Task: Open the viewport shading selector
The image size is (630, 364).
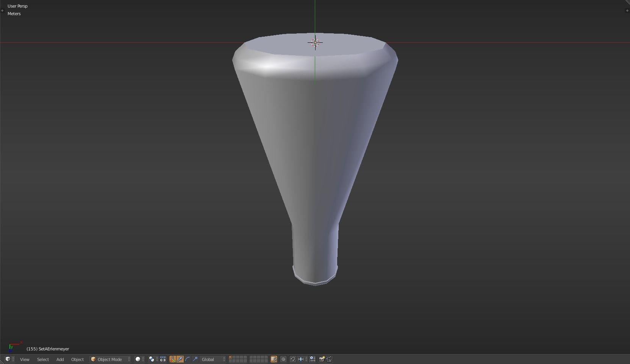Action: [x=140, y=359]
